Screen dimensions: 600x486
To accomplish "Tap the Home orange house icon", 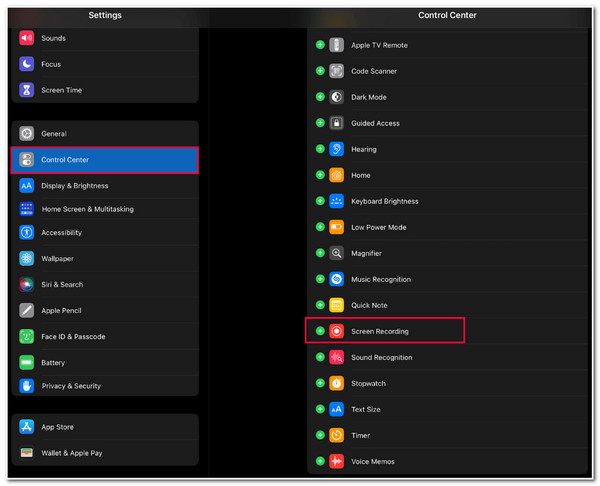I will point(336,175).
